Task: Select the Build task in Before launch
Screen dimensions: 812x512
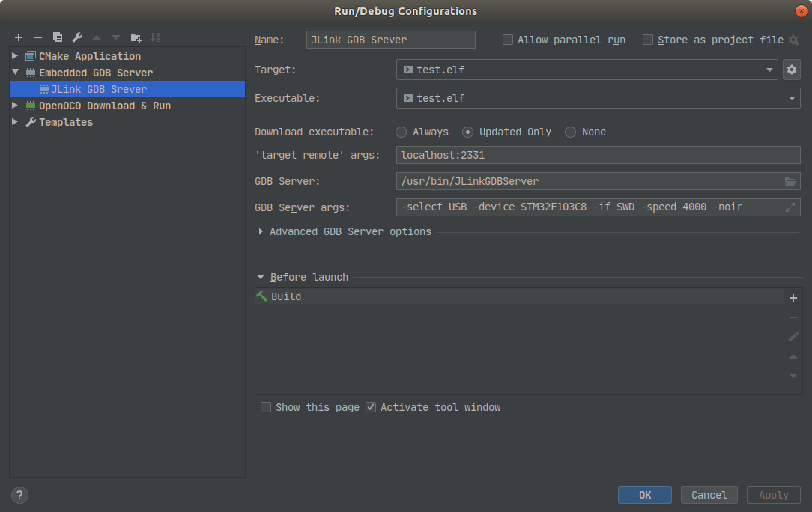Action: click(x=519, y=296)
